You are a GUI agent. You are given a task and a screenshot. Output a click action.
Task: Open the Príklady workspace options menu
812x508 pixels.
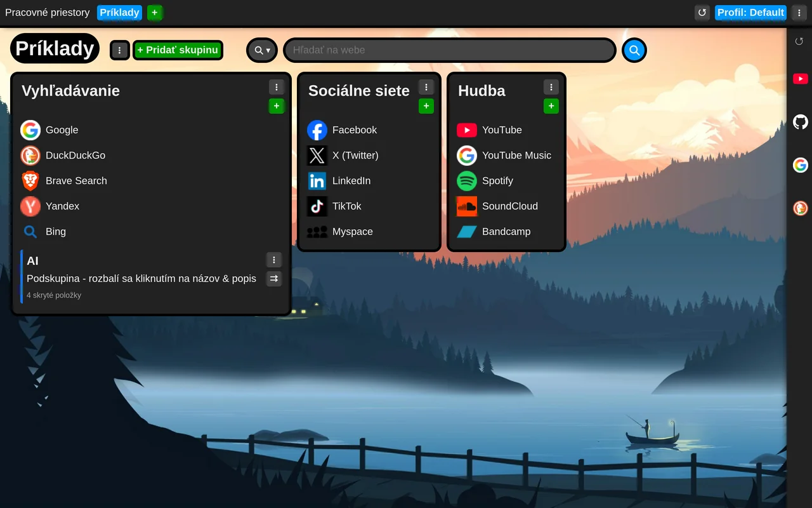(x=120, y=50)
